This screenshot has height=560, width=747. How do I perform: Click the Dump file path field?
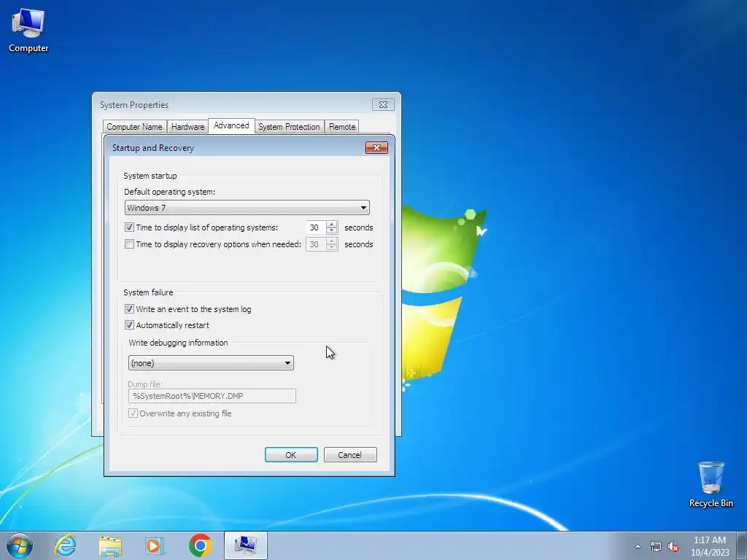pyautogui.click(x=212, y=396)
